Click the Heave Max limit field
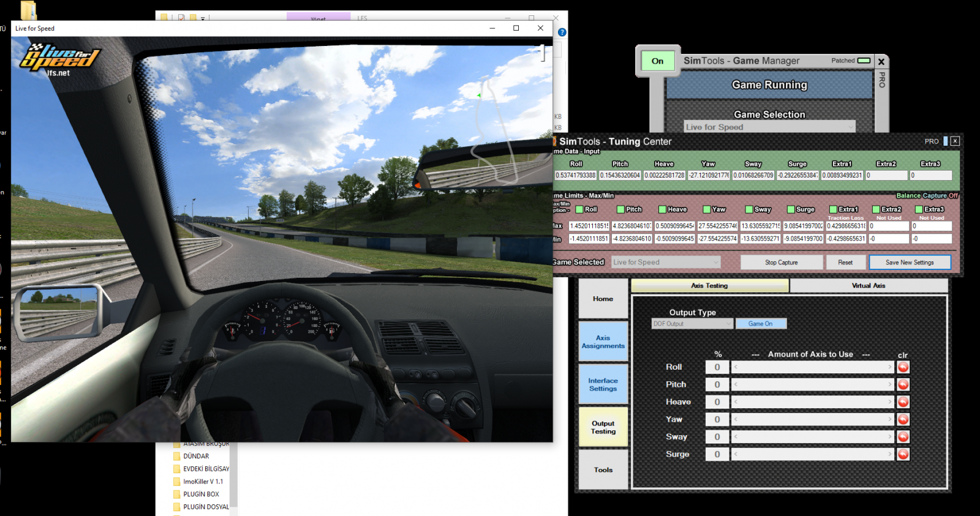 675,226
